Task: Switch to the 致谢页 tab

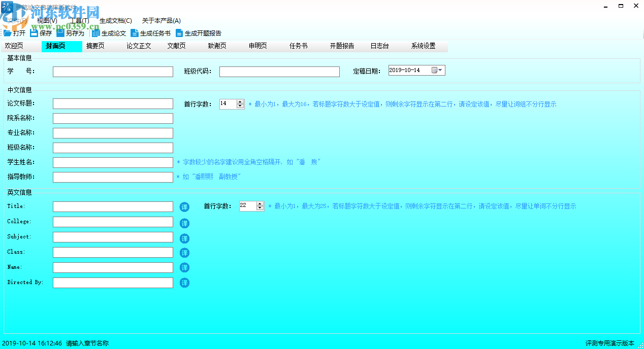Action: (224, 46)
